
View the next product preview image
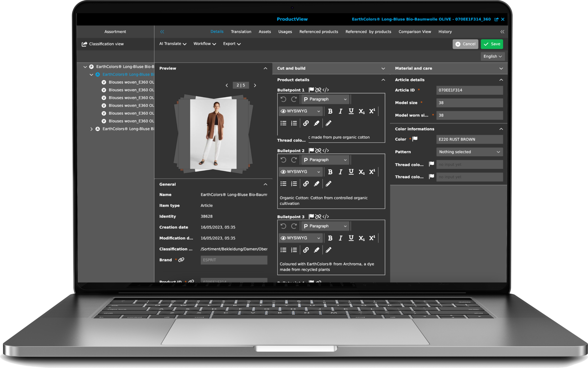(x=255, y=85)
